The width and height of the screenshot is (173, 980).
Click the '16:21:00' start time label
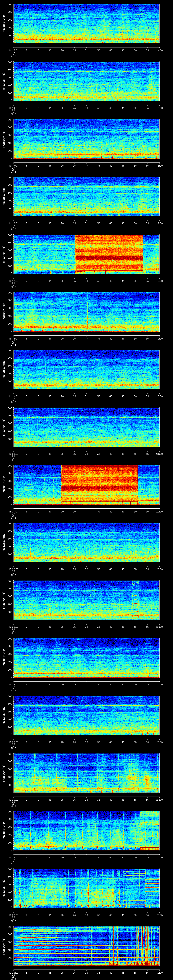point(13,511)
